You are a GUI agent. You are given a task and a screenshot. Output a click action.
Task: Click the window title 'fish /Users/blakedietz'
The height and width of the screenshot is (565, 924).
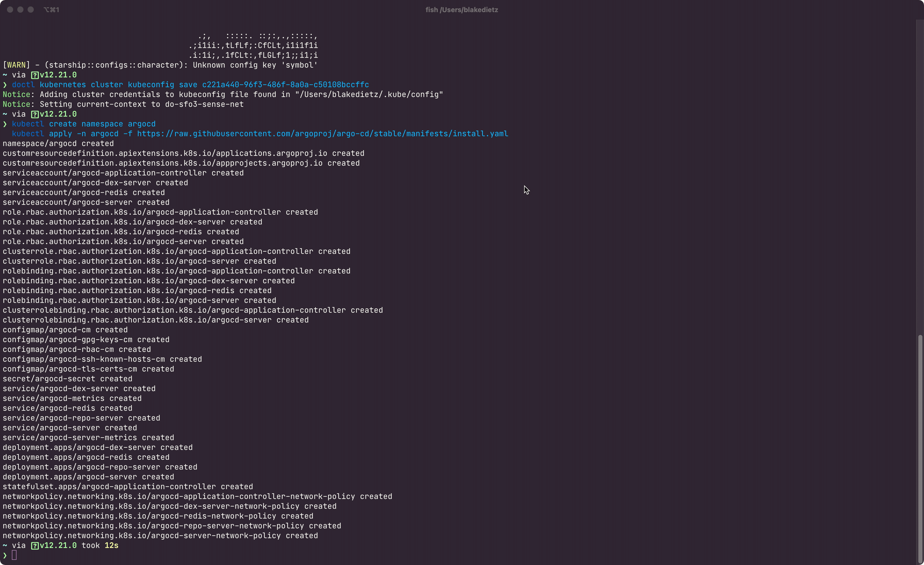tap(462, 10)
